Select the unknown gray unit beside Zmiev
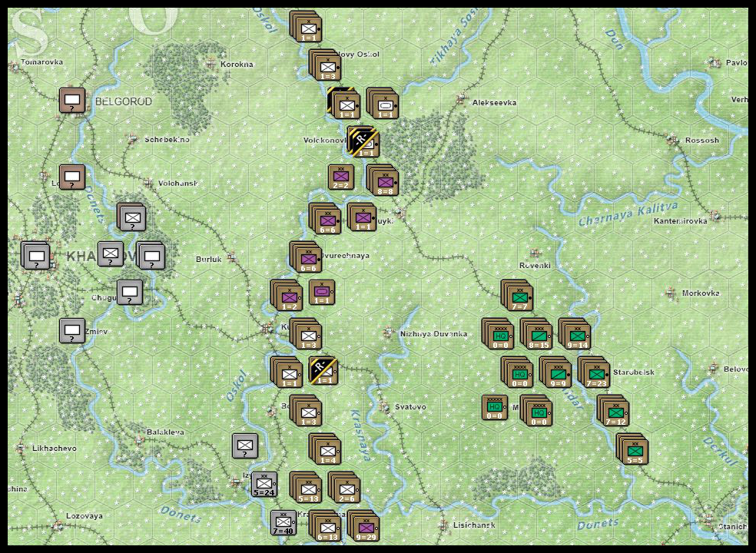Image resolution: width=756 pixels, height=553 pixels. (72, 331)
